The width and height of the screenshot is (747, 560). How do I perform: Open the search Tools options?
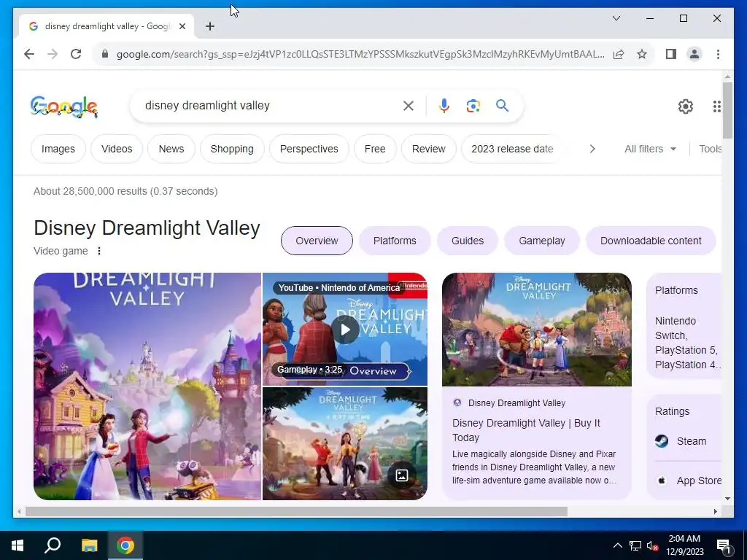710,149
